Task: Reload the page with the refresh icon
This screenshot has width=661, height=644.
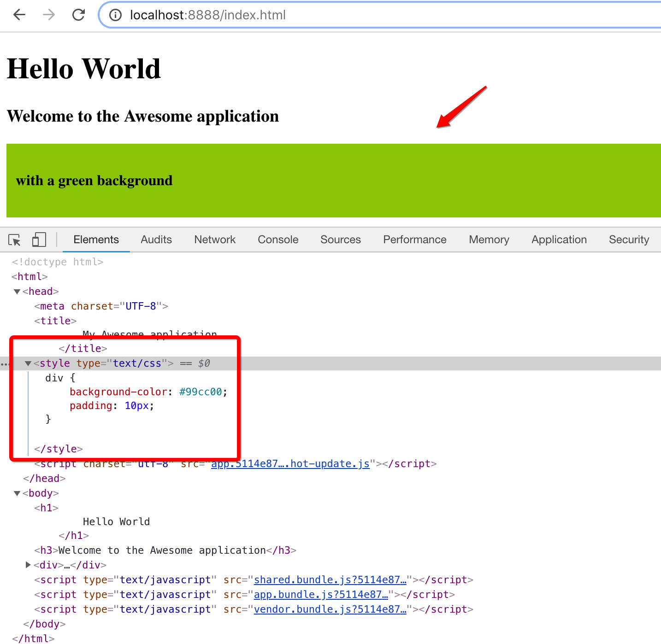Action: click(79, 15)
